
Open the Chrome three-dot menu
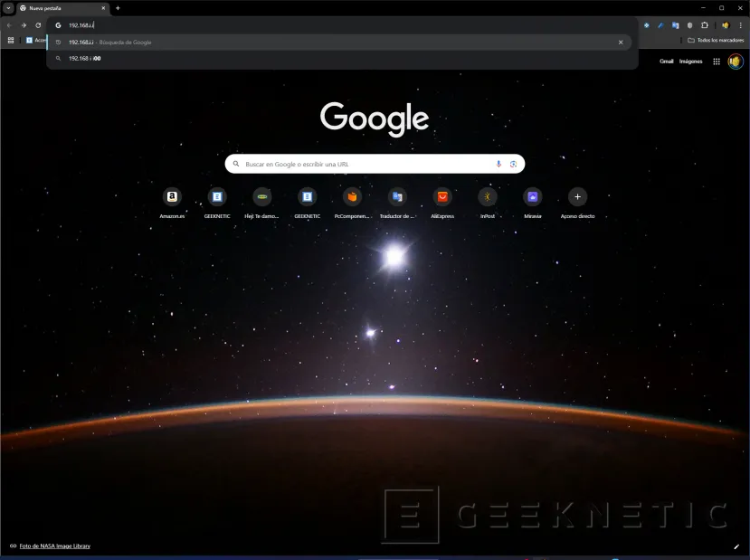point(740,25)
